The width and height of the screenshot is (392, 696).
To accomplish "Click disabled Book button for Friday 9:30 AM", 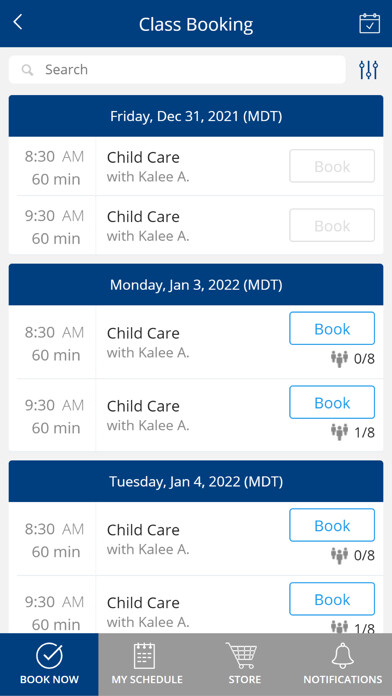I will pos(332,225).
